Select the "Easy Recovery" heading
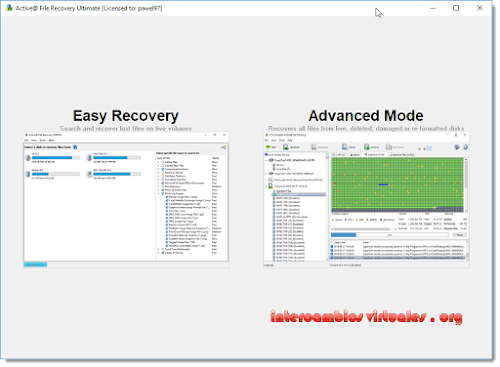This screenshot has height=367, width=500. tap(126, 116)
